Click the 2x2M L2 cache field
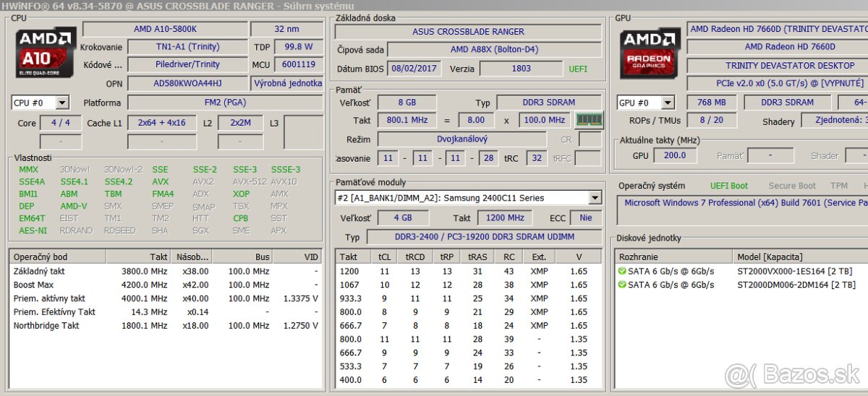The height and width of the screenshot is (396, 868). coord(240,123)
